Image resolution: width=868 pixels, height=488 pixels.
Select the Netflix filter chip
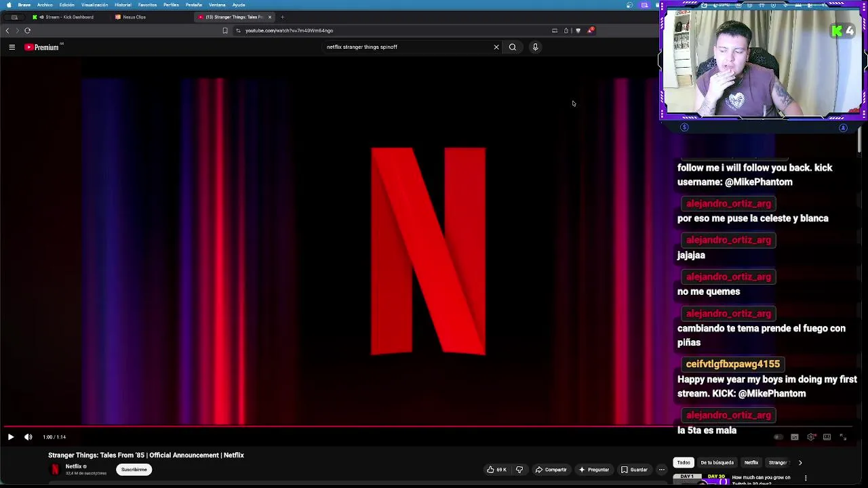pos(751,462)
